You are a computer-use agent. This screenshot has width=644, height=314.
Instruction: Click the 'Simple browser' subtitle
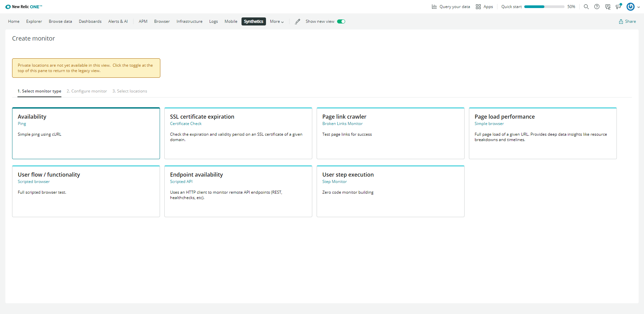tap(489, 124)
